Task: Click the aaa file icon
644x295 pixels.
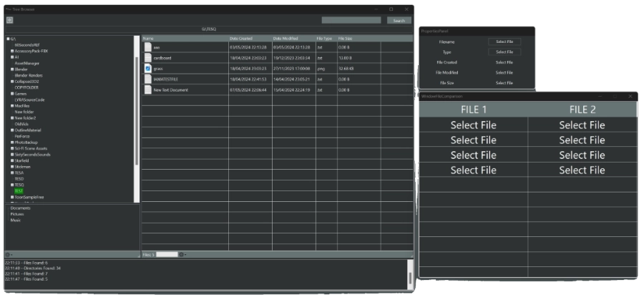Action: click(x=148, y=47)
